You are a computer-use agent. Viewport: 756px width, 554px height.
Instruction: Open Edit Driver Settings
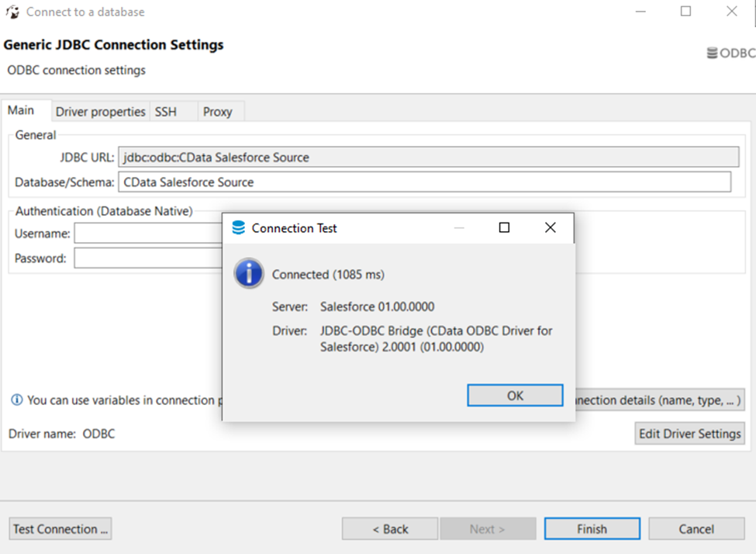coord(689,434)
